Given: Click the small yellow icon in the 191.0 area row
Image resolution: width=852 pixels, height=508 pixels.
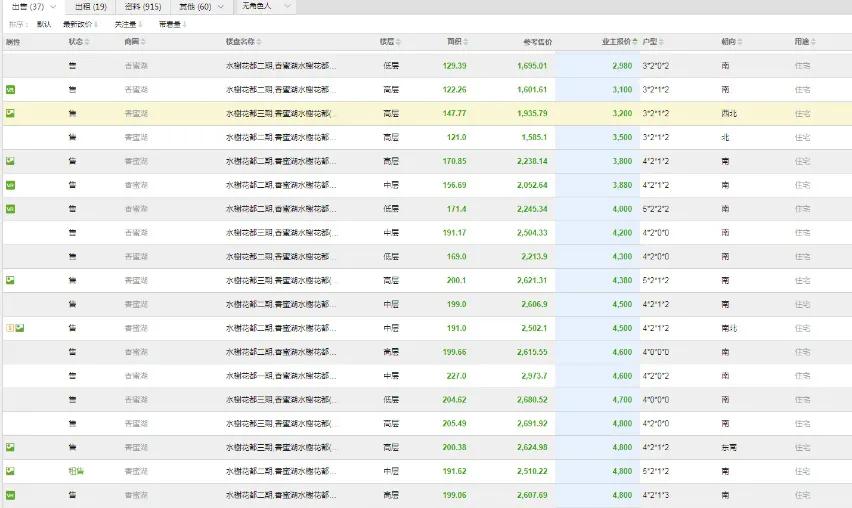Looking at the screenshot, I should pos(10,328).
